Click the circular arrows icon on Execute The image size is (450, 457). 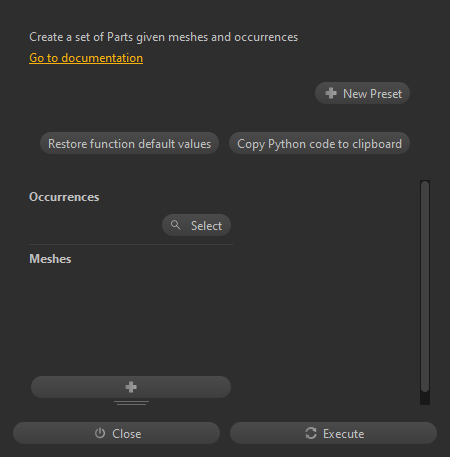tap(311, 433)
